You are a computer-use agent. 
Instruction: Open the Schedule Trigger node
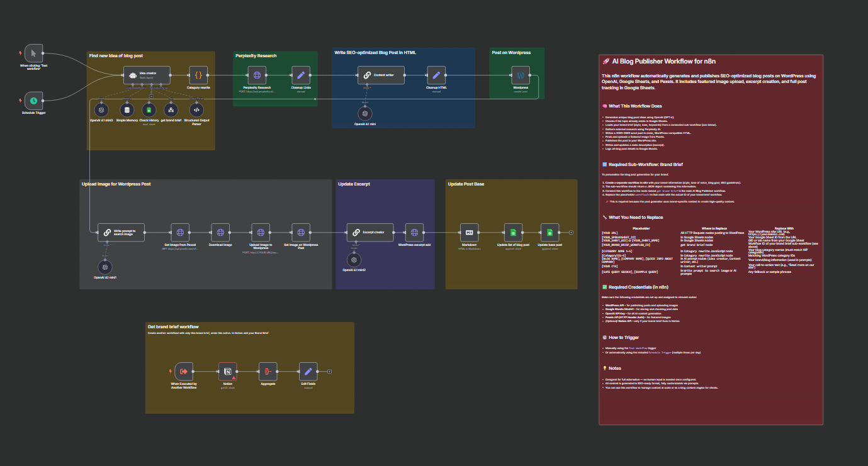coord(33,100)
